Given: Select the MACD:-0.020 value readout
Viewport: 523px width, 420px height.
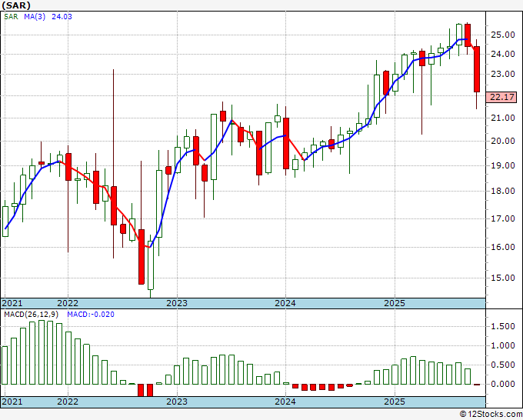Looking at the screenshot, I should [x=91, y=315].
